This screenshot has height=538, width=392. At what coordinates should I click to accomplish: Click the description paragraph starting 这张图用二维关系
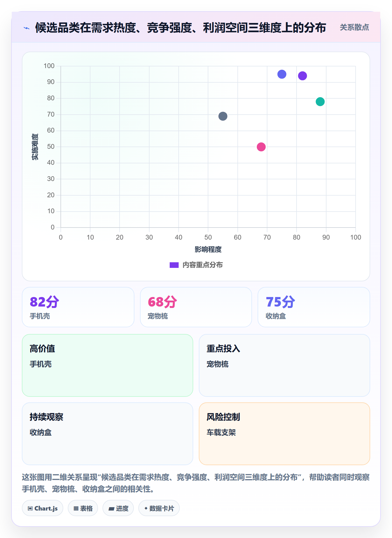pyautogui.click(x=196, y=483)
